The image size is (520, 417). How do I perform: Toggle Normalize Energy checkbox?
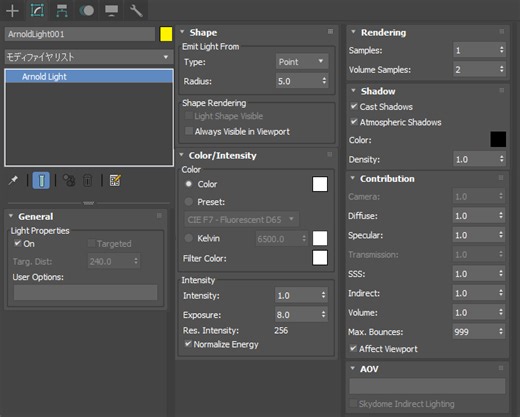pyautogui.click(x=188, y=344)
